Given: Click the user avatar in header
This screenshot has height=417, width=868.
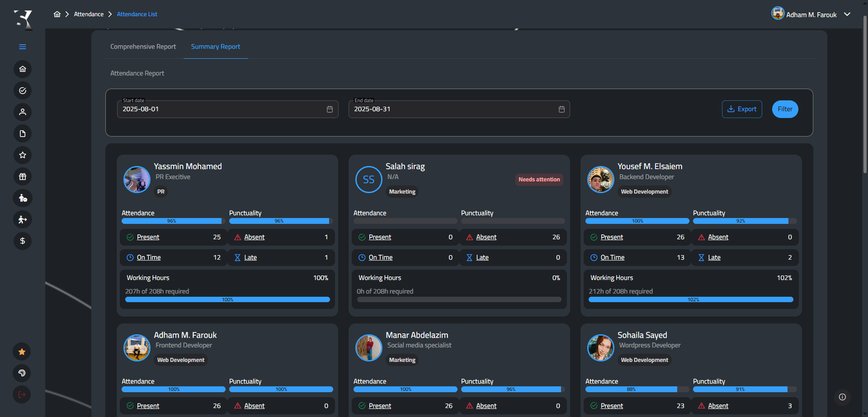Looking at the screenshot, I should 778,13.
